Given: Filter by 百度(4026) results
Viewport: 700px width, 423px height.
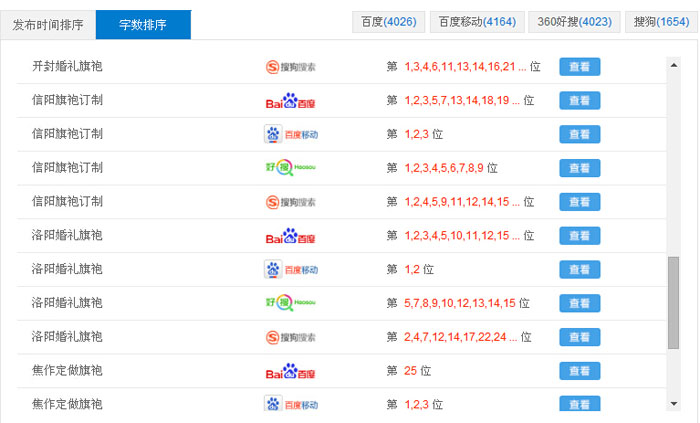Looking at the screenshot, I should pos(388,22).
